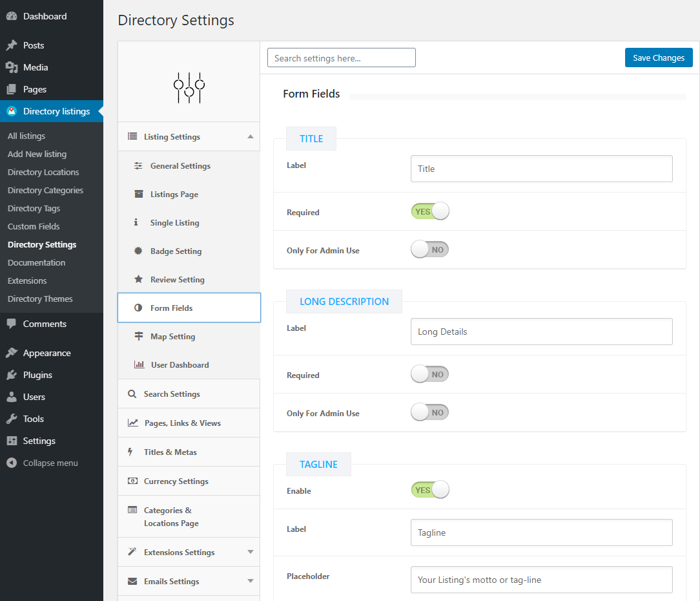
Task: Click the Review Setting star icon
Action: 138,279
